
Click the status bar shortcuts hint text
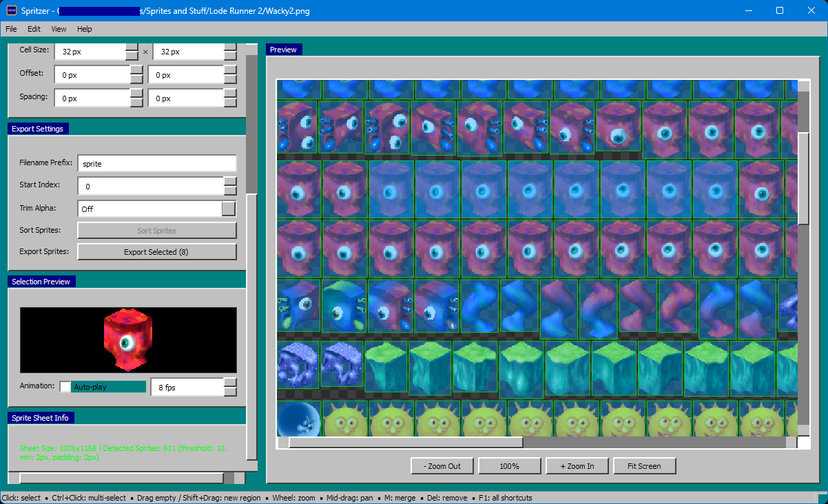[x=267, y=498]
